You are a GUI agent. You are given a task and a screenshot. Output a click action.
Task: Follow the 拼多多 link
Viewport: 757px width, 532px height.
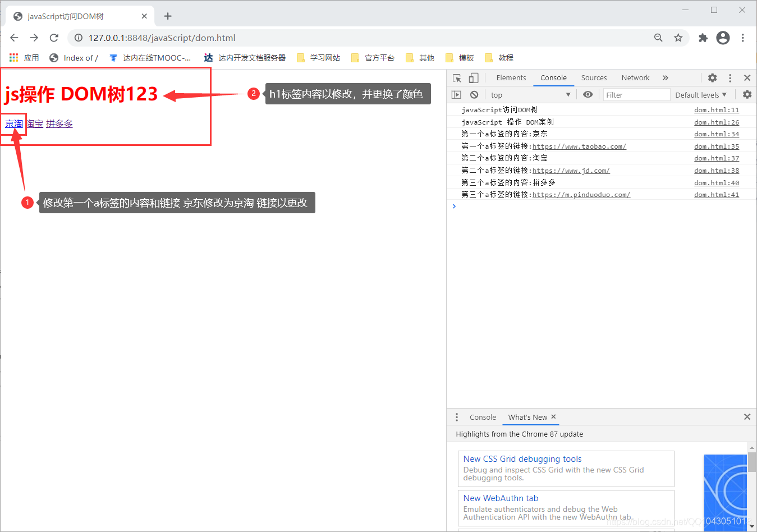[x=59, y=123]
